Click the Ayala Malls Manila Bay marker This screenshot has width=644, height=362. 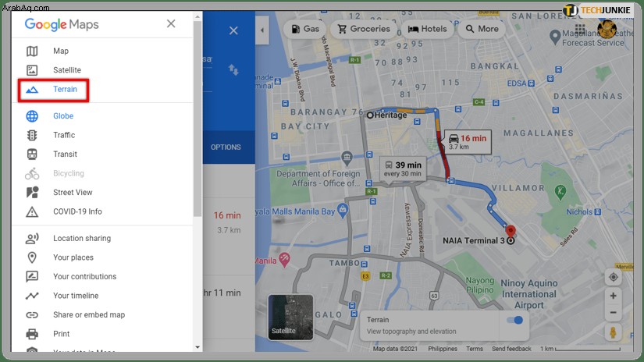[343, 211]
